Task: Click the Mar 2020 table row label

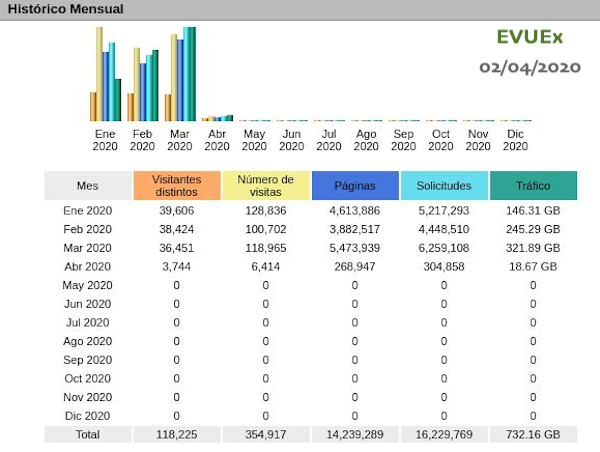Action: tap(88, 248)
